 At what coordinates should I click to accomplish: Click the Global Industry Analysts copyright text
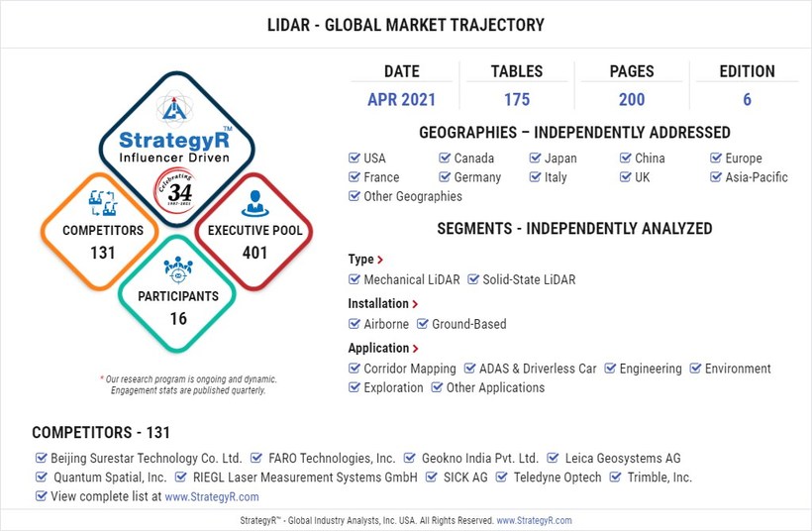point(366,521)
